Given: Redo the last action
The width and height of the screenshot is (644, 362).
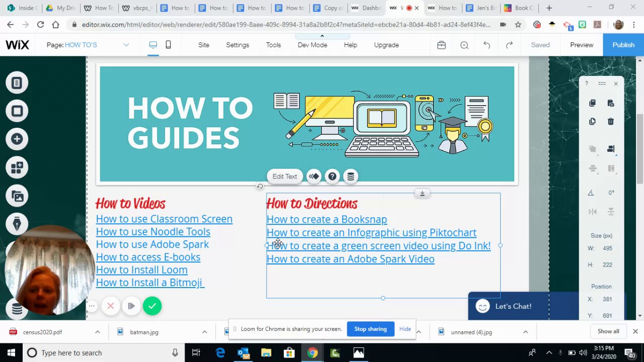Looking at the screenshot, I should (509, 45).
